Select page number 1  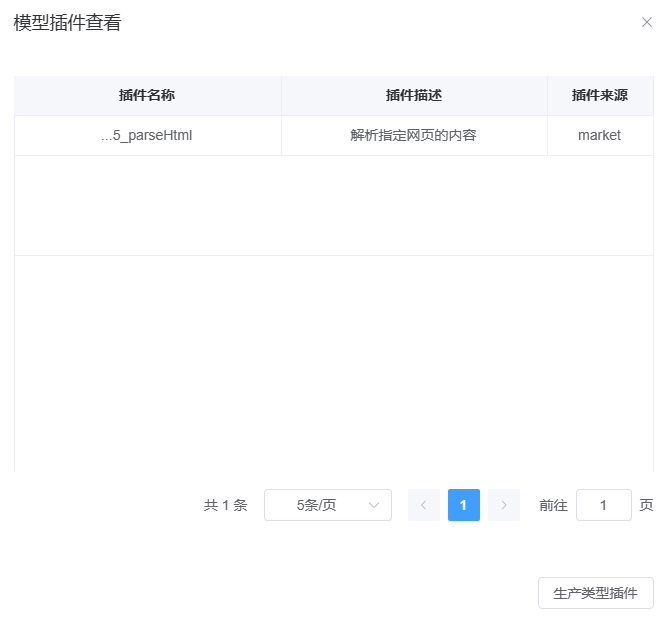click(463, 505)
